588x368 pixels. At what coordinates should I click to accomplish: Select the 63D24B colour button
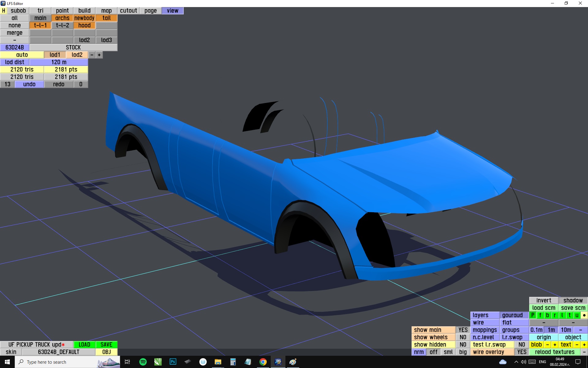pos(15,48)
